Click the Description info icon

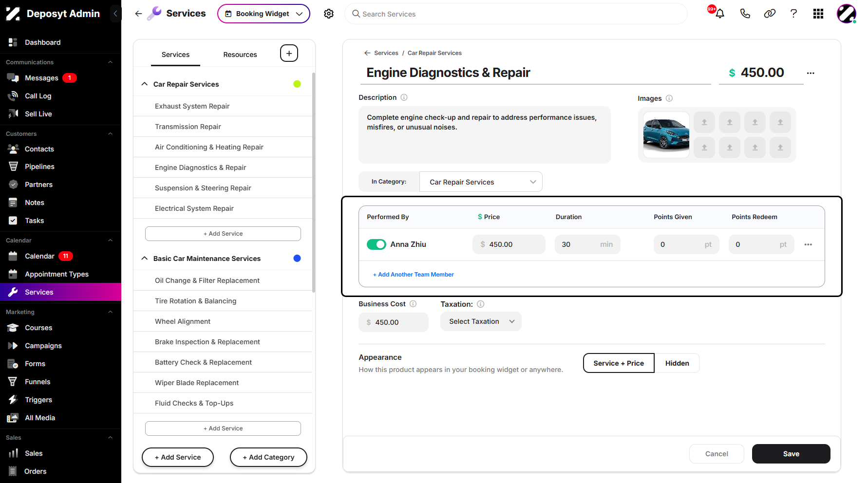pyautogui.click(x=404, y=97)
